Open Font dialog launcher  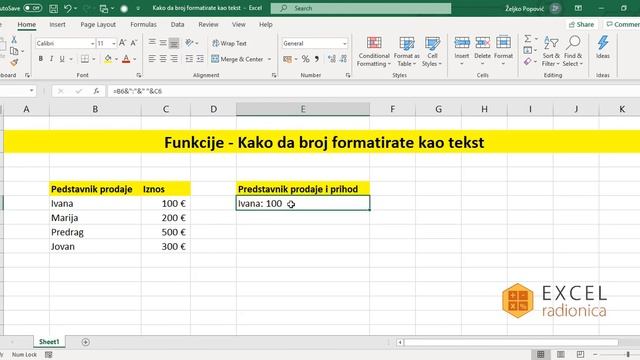click(139, 75)
